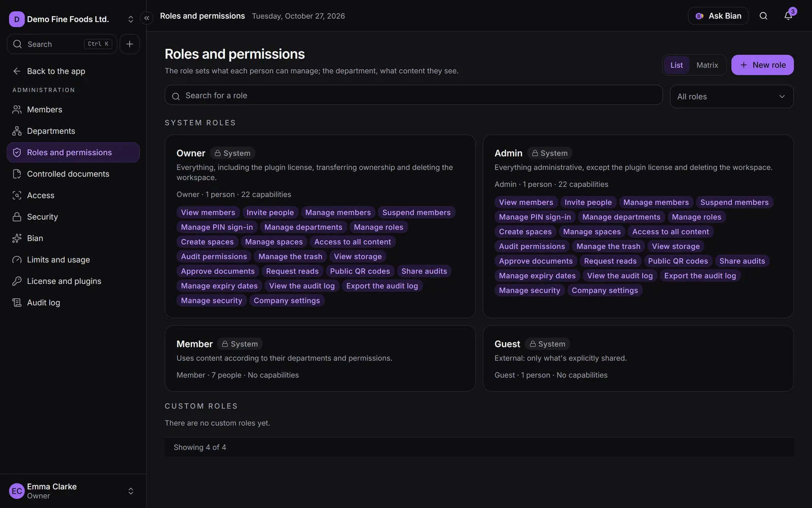Navigate to License and plugins
Image resolution: width=812 pixels, height=508 pixels.
coord(73,281)
